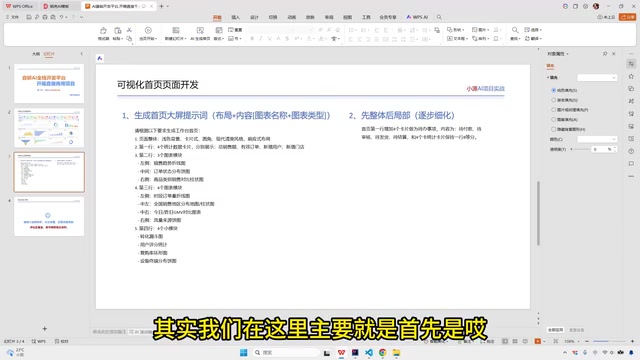Click the ribbon search magnifier next to WPS AI
Image resolution: width=640 pixels, height=360 pixels.
click(x=439, y=17)
